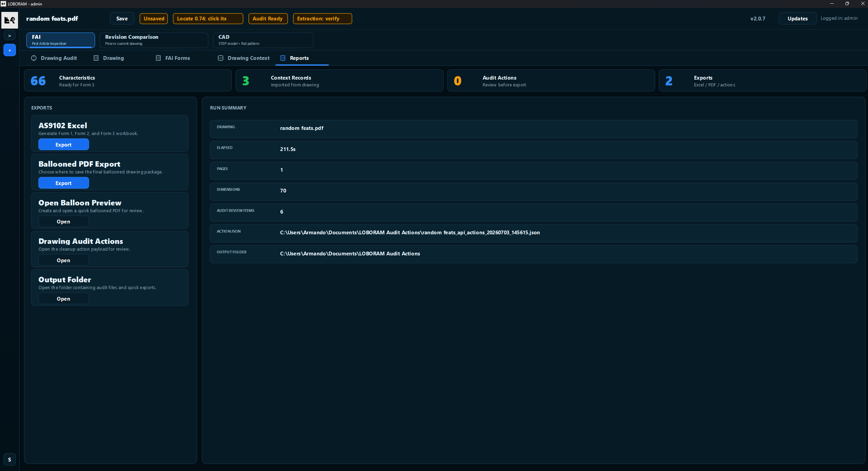Click the version label v2.0.7

coord(758,19)
